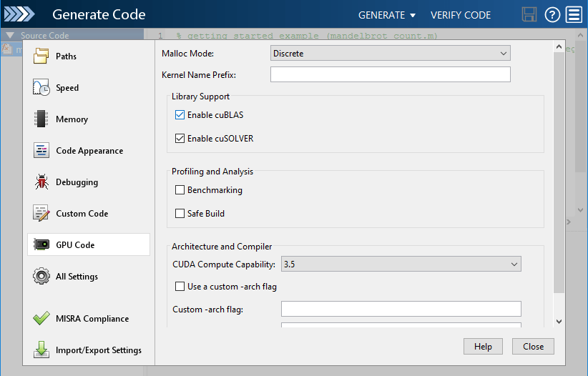This screenshot has height=376, width=588.
Task: Open the Malloc Mode dropdown
Action: coord(390,53)
